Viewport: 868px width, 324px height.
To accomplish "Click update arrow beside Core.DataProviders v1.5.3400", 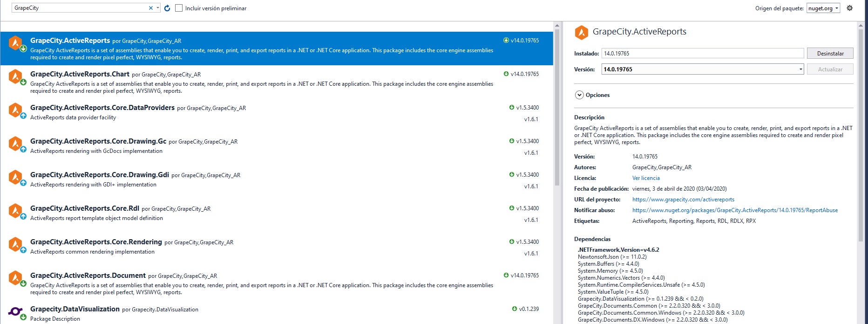I will pos(512,108).
